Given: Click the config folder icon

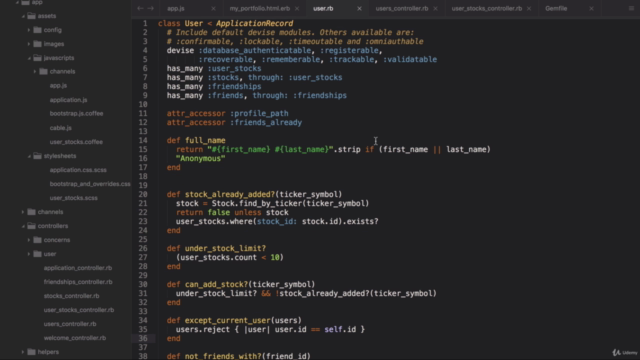Looking at the screenshot, I should coord(38,30).
